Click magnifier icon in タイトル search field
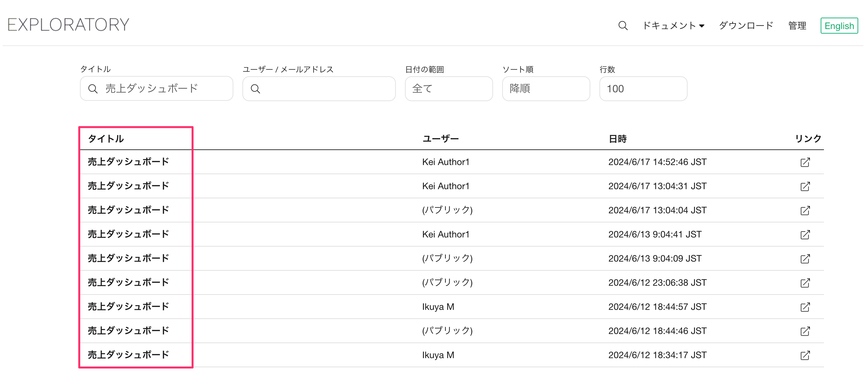Viewport: 868px width, 379px height. [93, 89]
